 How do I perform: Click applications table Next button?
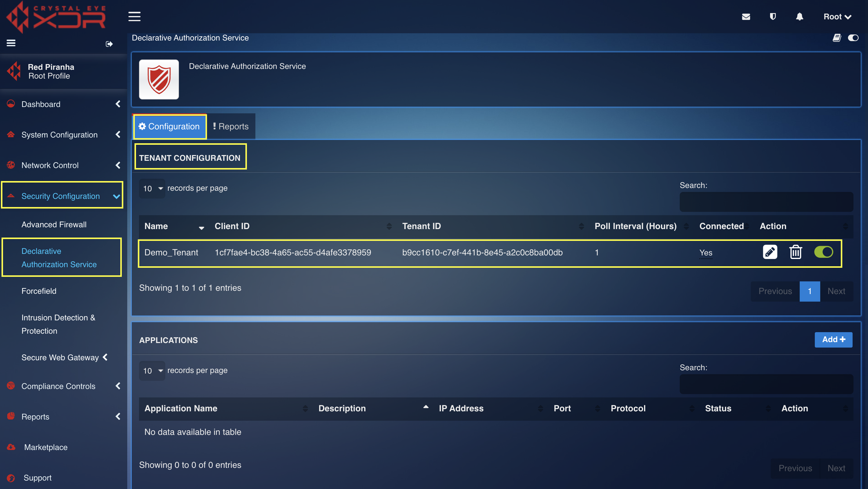coord(836,468)
